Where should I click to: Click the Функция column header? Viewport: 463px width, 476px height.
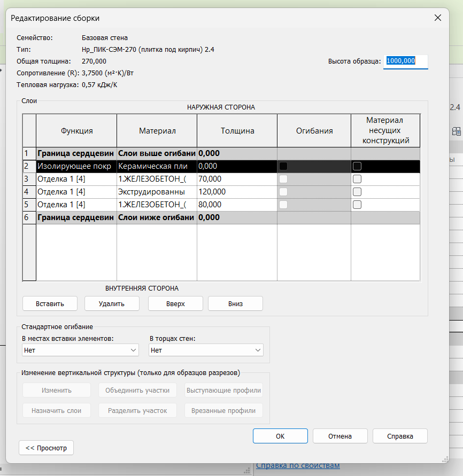coord(76,130)
